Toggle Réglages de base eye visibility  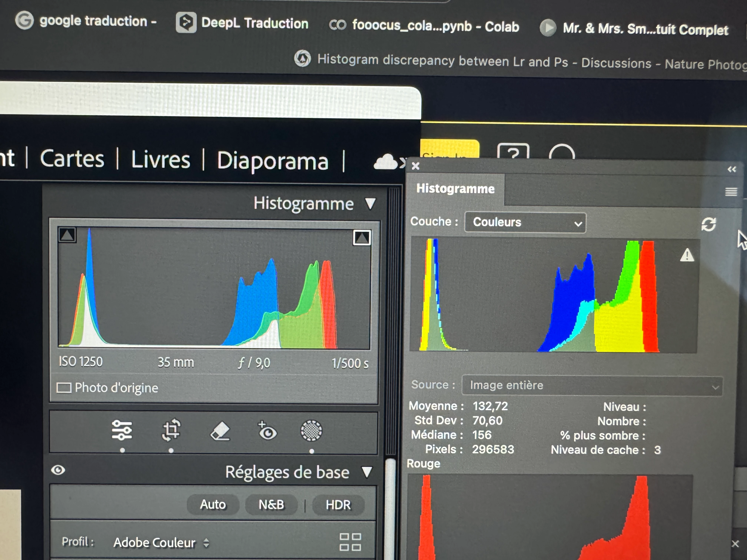(x=58, y=470)
